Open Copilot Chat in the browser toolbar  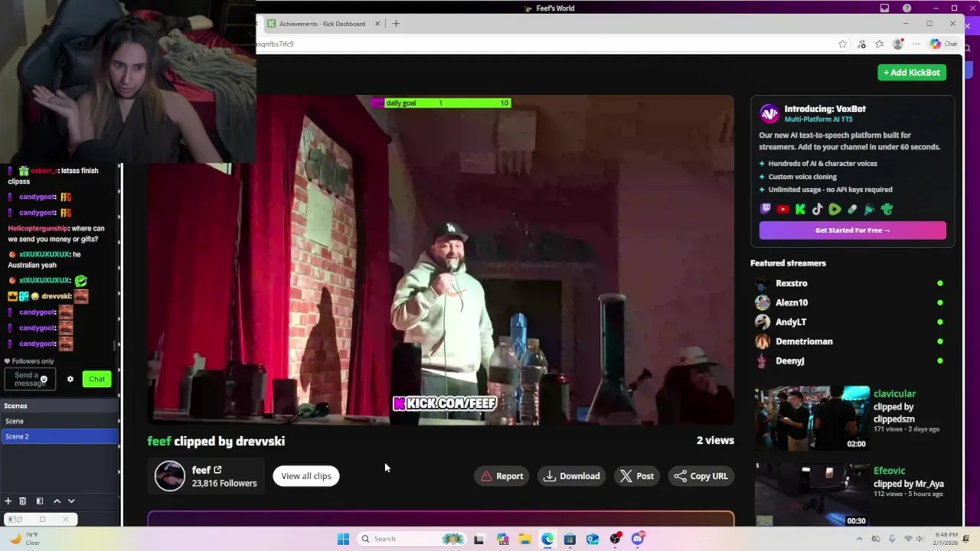[x=943, y=44]
